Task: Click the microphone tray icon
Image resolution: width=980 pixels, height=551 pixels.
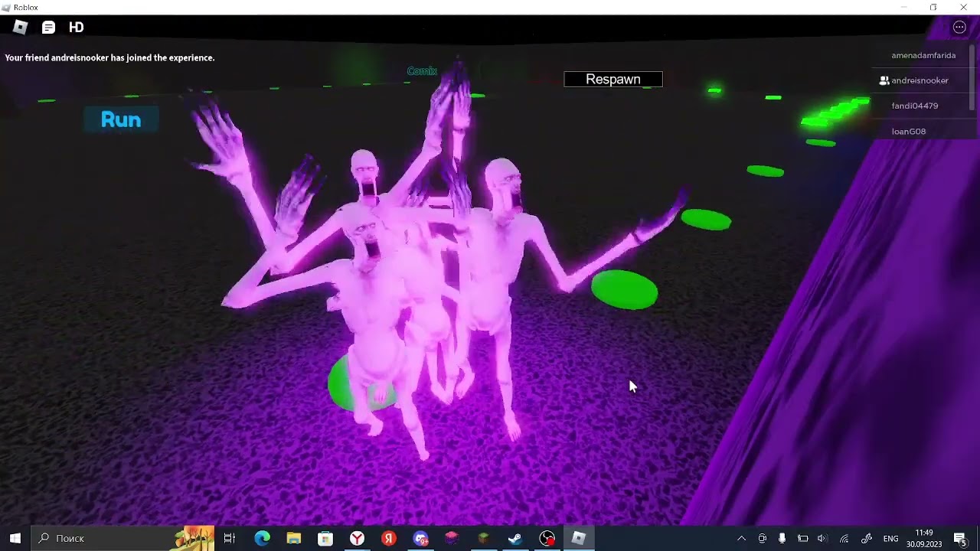Action: [x=782, y=539]
